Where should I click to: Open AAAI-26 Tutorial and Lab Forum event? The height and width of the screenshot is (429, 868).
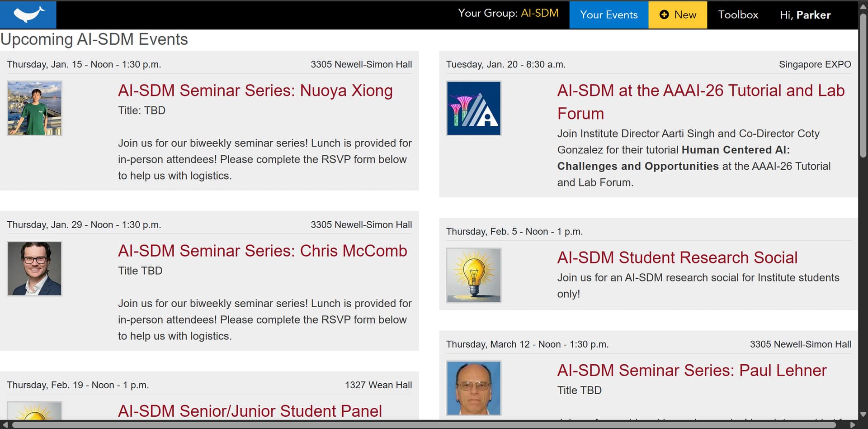click(x=700, y=102)
